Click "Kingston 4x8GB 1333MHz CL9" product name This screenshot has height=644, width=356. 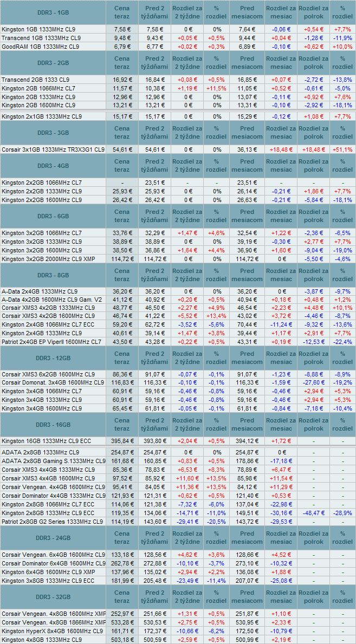tap(42, 640)
